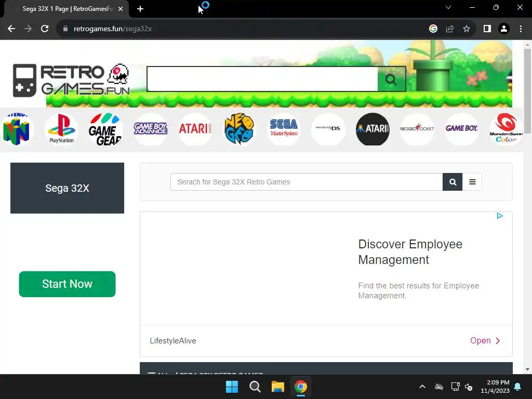Open File Explorer from taskbar
Image resolution: width=532 pixels, height=399 pixels.
pos(277,387)
